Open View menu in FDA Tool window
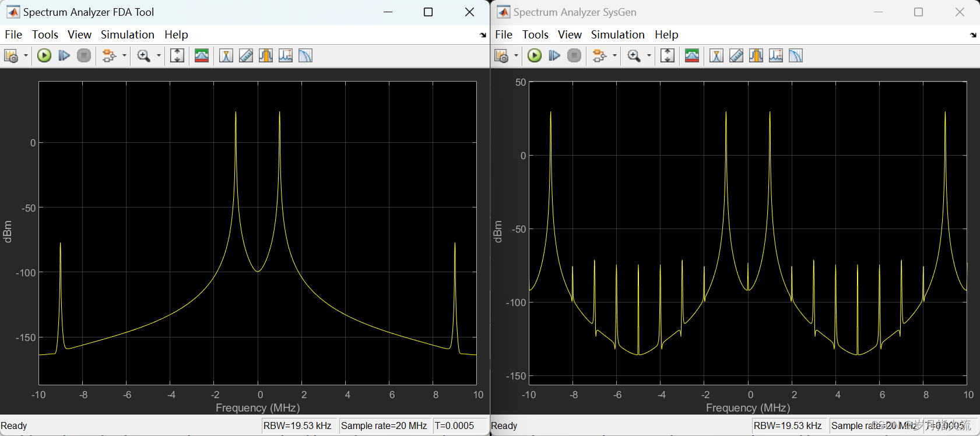This screenshot has width=980, height=436. pos(79,35)
